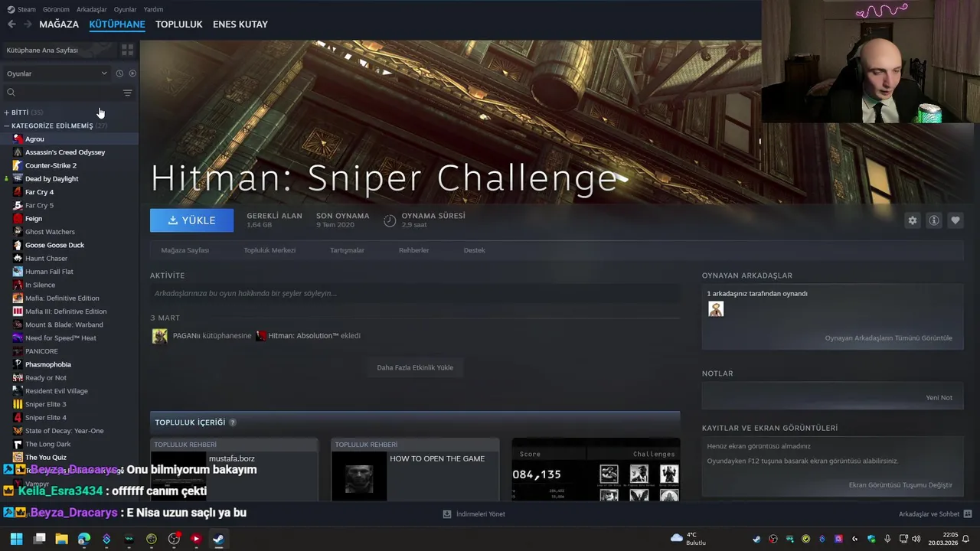Go forward with the navigation arrow

[x=28, y=24]
